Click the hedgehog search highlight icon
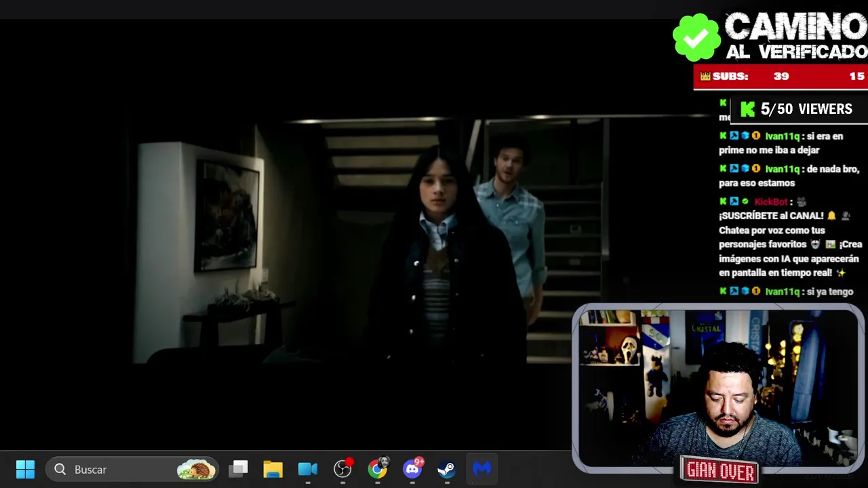 [x=196, y=469]
